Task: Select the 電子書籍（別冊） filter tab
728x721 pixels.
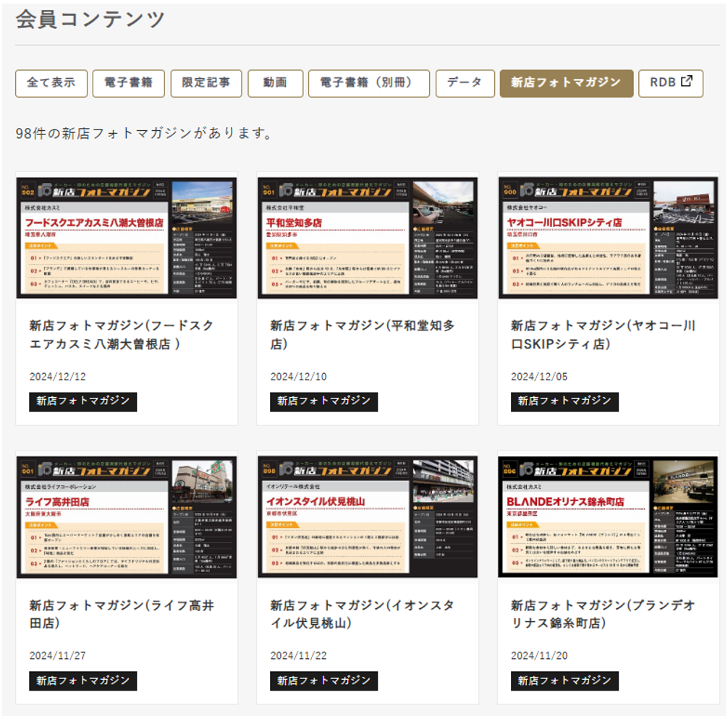Action: [x=369, y=83]
